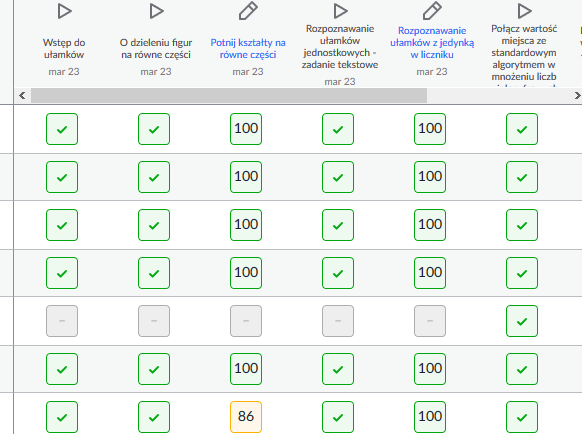Click the 'Wstęp do ułamków' column header

[x=64, y=49]
